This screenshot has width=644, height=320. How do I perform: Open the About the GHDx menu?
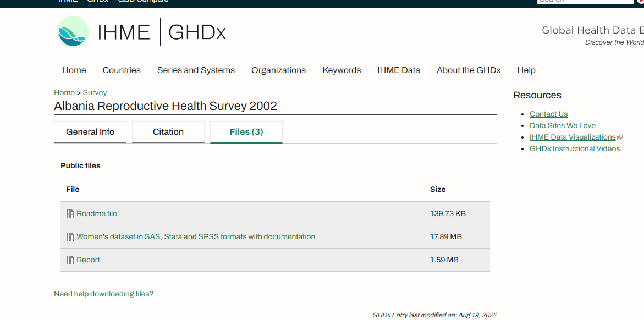pyautogui.click(x=469, y=70)
